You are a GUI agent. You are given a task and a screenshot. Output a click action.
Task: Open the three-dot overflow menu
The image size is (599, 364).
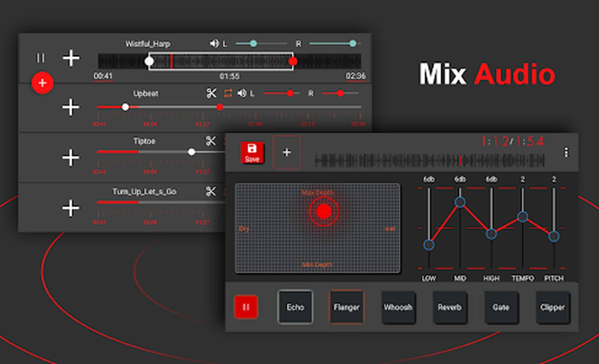[566, 152]
